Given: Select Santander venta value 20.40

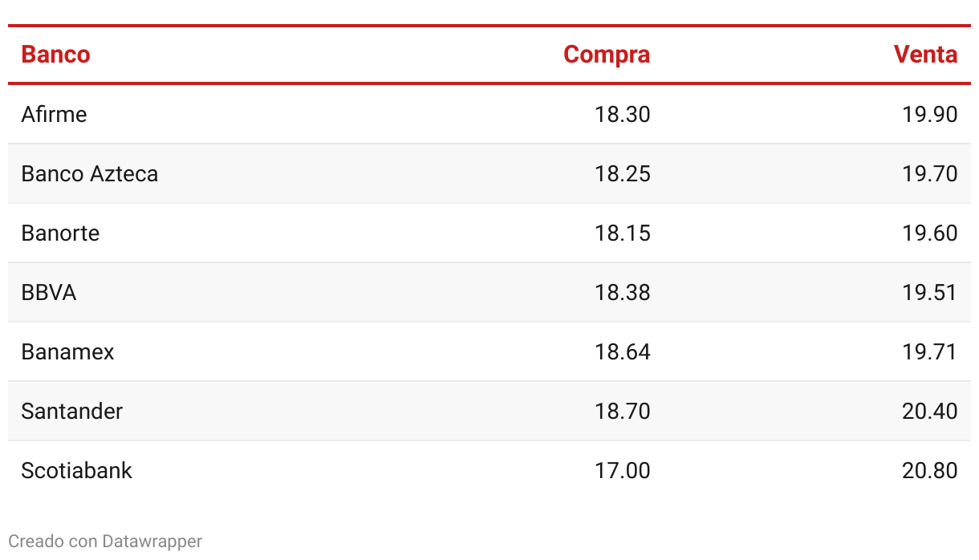Looking at the screenshot, I should point(930,411).
